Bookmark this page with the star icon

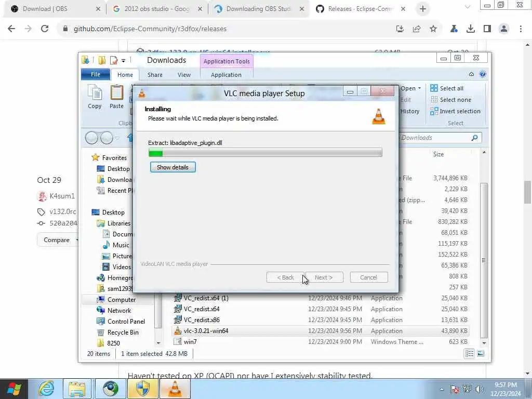click(433, 29)
